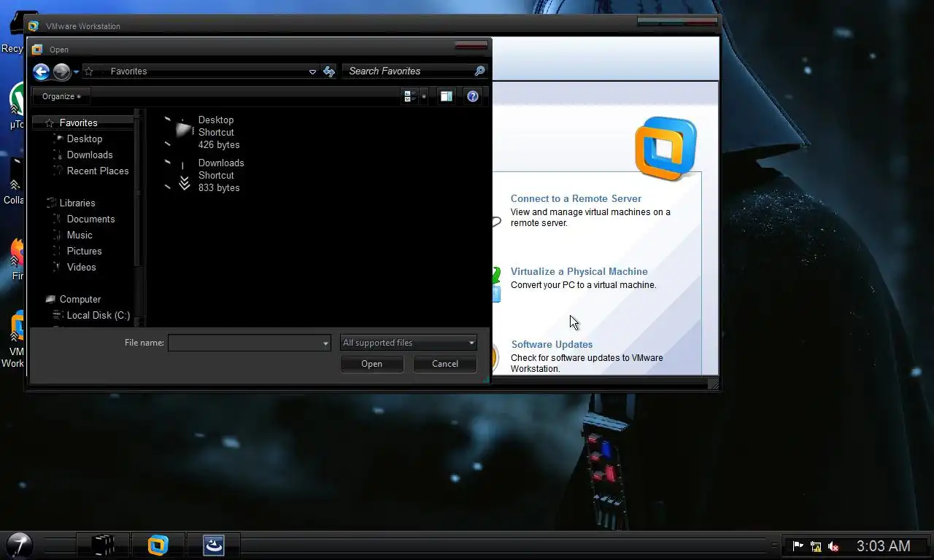Click the magnifier icon in Search Favorites

(479, 71)
